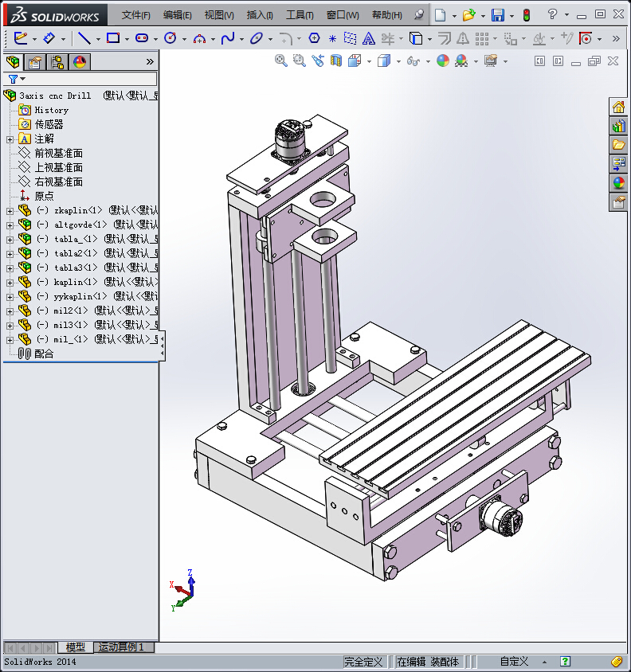Open SolidWorks Resources in task pane
Screen dimensions: 631x672
(618, 107)
